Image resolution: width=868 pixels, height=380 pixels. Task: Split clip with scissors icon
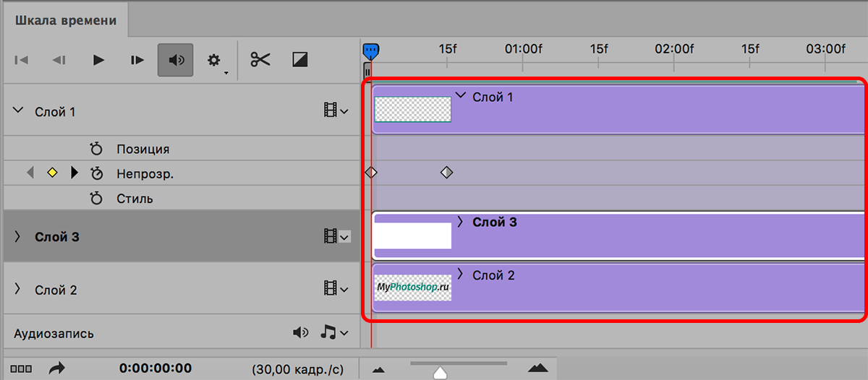coord(260,60)
